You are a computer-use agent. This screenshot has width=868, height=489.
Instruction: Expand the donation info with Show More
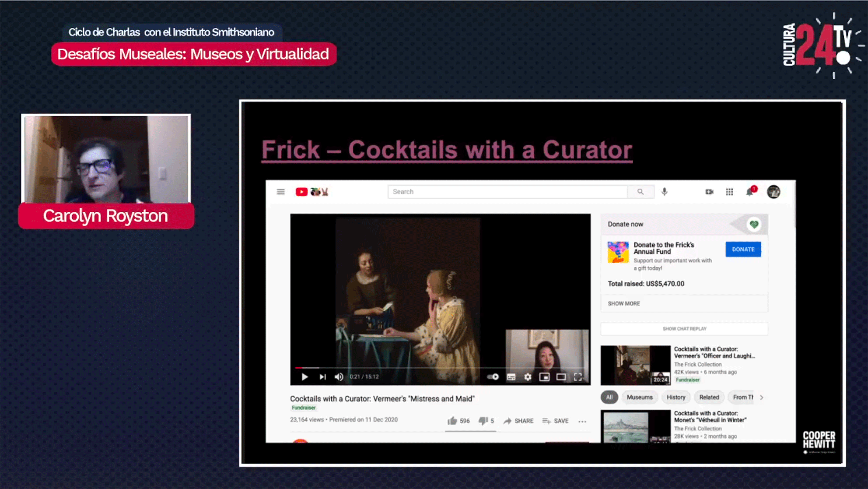coord(623,303)
